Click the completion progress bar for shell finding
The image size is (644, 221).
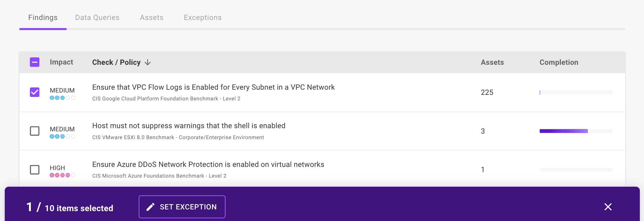point(576,131)
